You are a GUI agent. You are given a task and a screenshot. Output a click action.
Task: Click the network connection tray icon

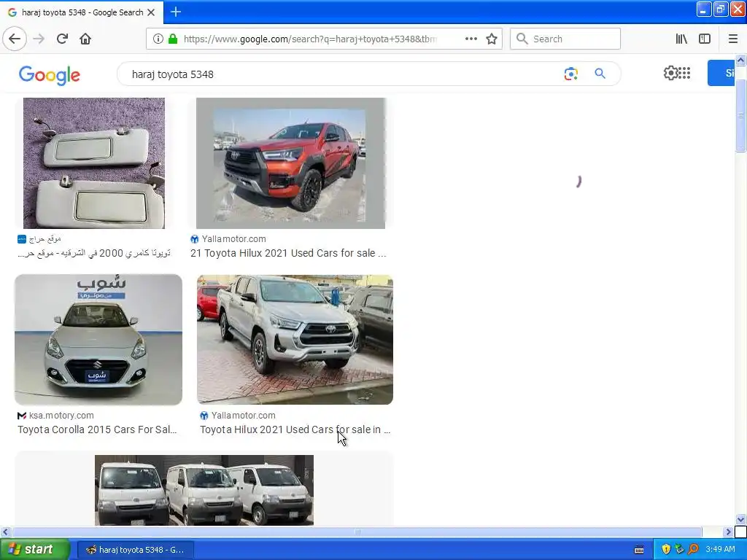pos(679,550)
